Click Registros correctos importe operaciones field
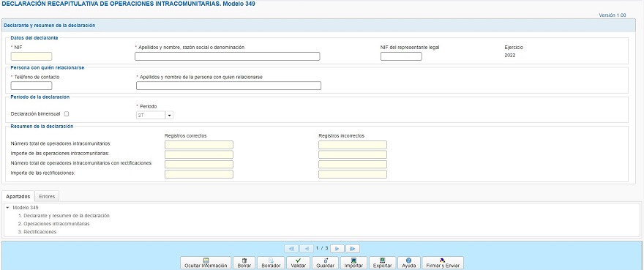The width and height of the screenshot is (644, 270). point(199,154)
